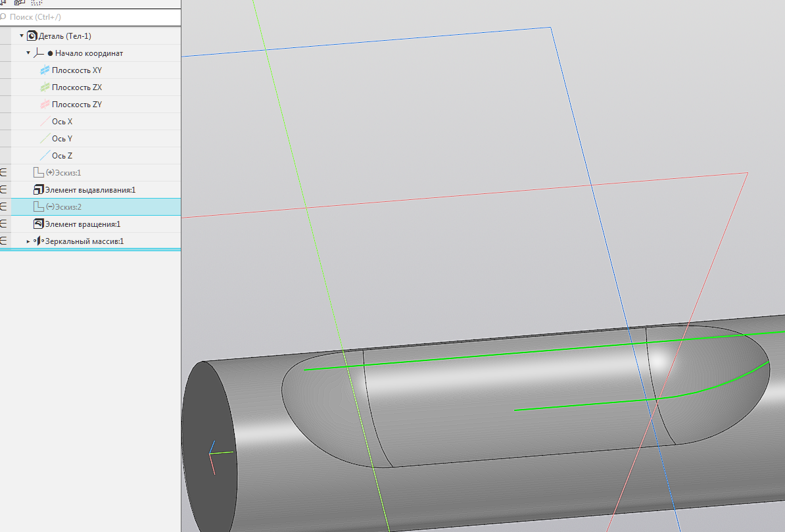Select the Плоскость XY label
The width and height of the screenshot is (785, 532).
coord(77,70)
